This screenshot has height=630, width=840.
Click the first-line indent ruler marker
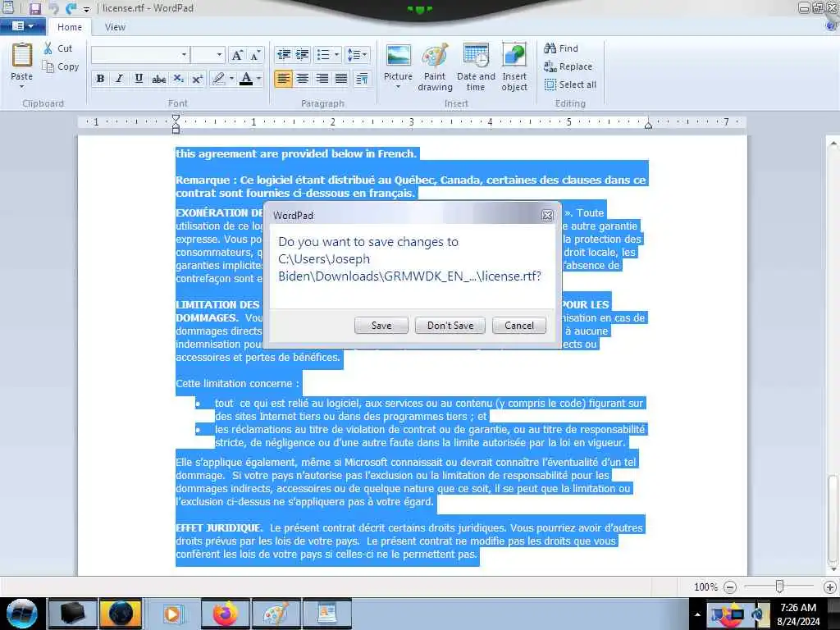pyautogui.click(x=176, y=118)
